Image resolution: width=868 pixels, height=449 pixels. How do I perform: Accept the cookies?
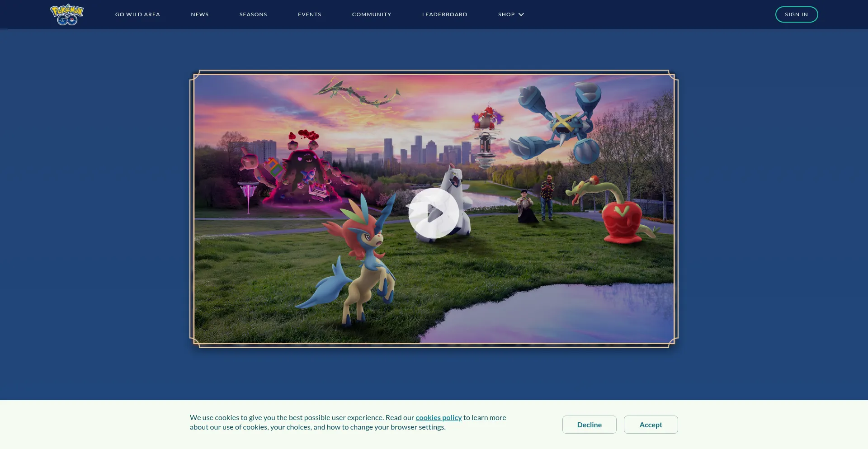click(x=651, y=425)
